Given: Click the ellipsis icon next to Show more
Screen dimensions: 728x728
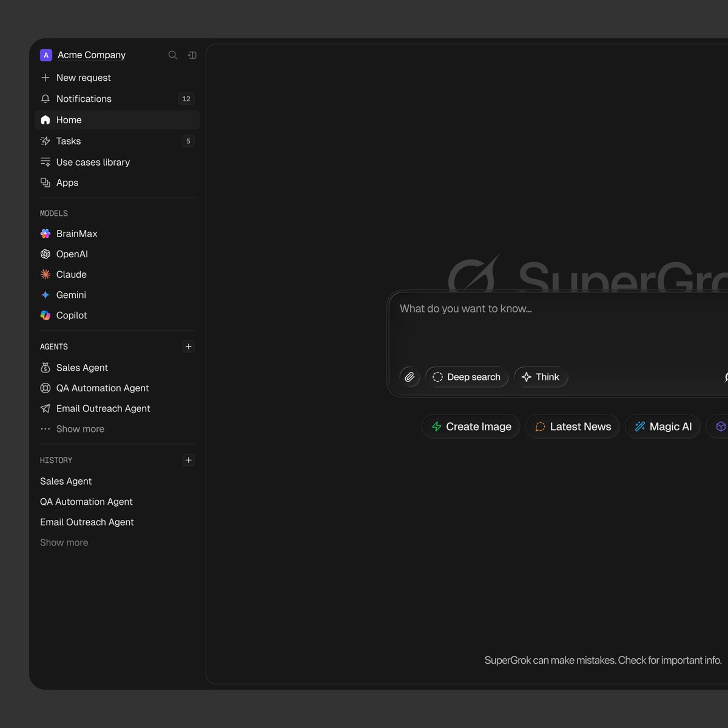Looking at the screenshot, I should point(45,429).
